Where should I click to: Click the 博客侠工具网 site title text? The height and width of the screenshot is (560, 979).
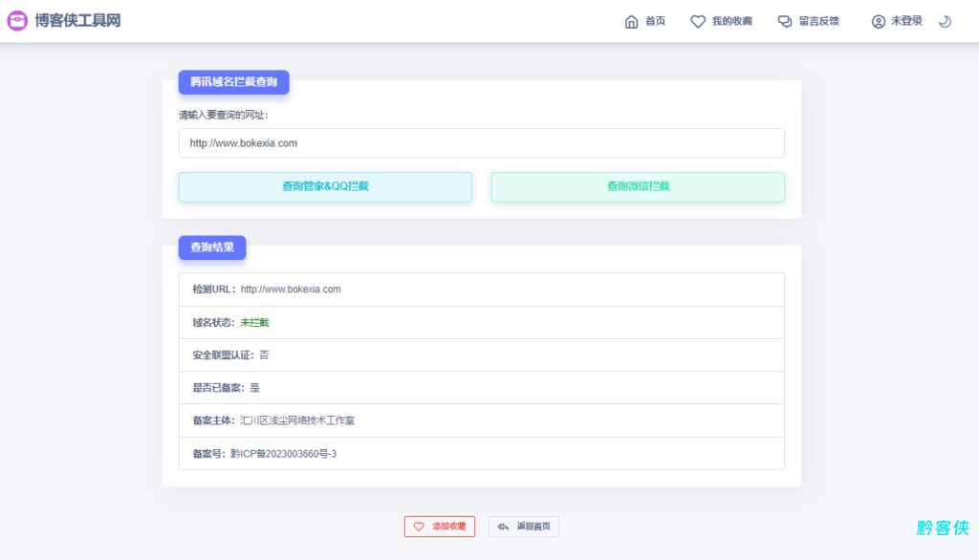(77, 21)
